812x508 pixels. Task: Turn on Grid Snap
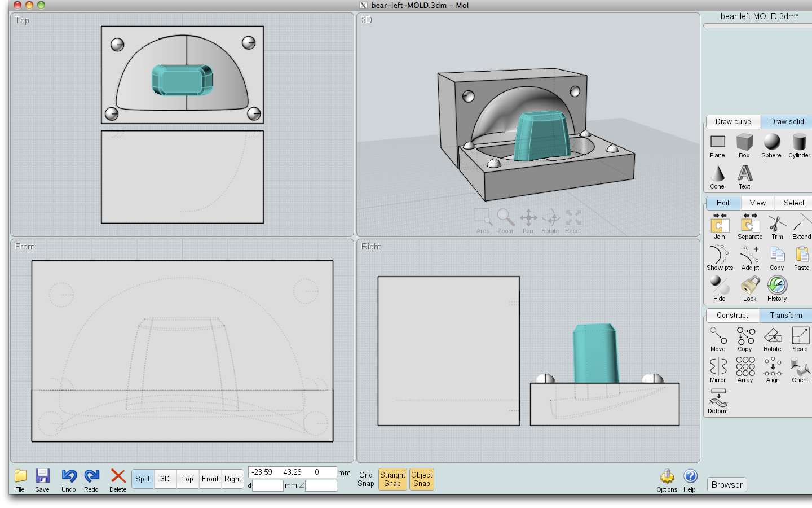tap(365, 479)
